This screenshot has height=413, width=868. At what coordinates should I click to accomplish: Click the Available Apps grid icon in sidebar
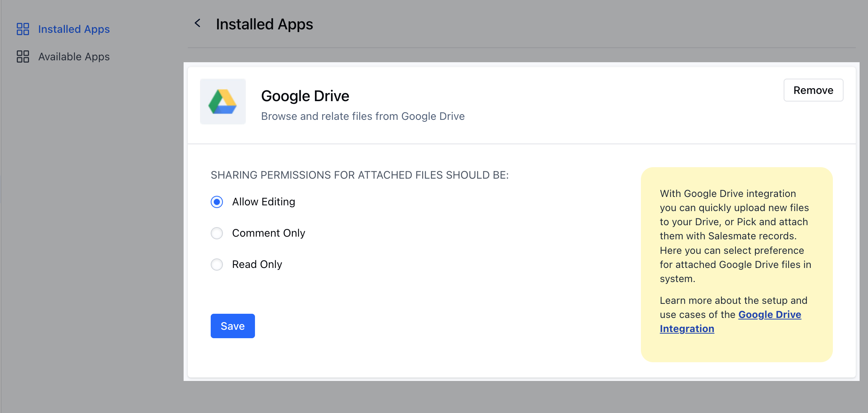pyautogui.click(x=23, y=56)
